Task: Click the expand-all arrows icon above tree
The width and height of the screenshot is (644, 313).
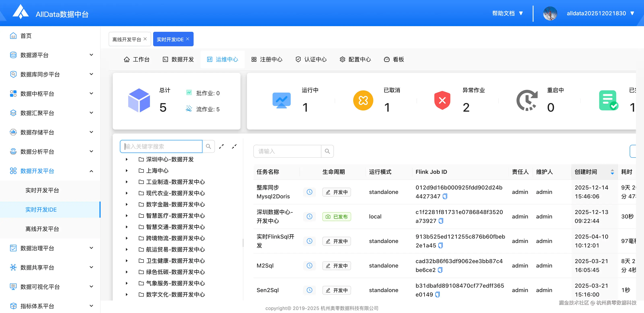Action: click(x=221, y=146)
